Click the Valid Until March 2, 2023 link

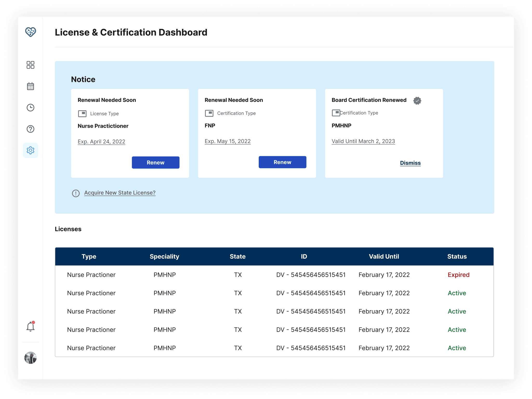coord(363,141)
